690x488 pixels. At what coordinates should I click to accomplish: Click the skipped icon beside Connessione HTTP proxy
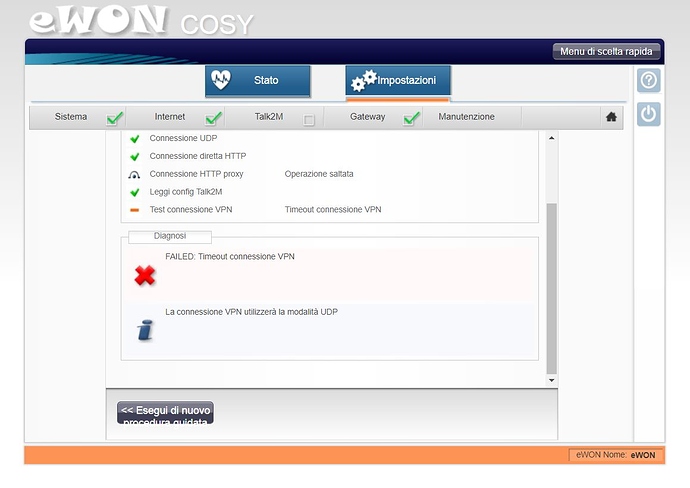coord(134,175)
